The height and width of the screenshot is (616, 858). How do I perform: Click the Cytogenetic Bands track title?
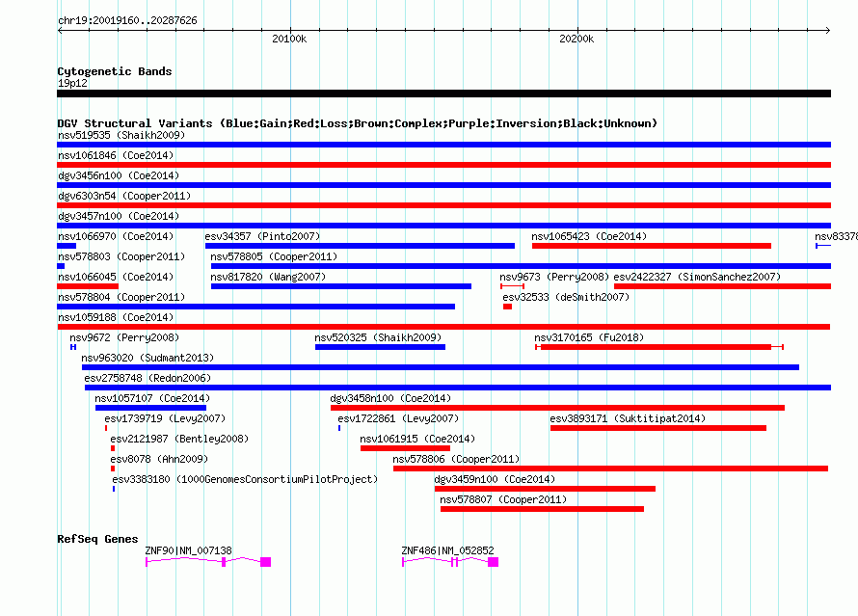[115, 71]
